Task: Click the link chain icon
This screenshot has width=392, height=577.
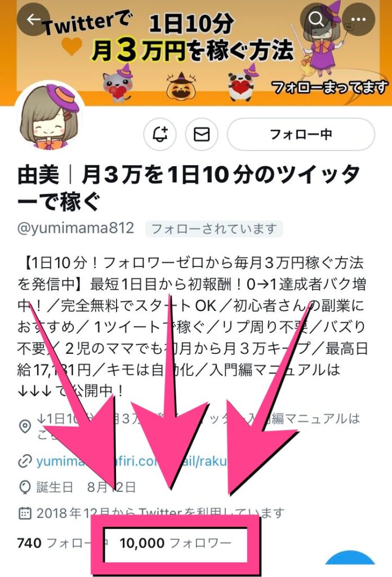Action: (25, 461)
